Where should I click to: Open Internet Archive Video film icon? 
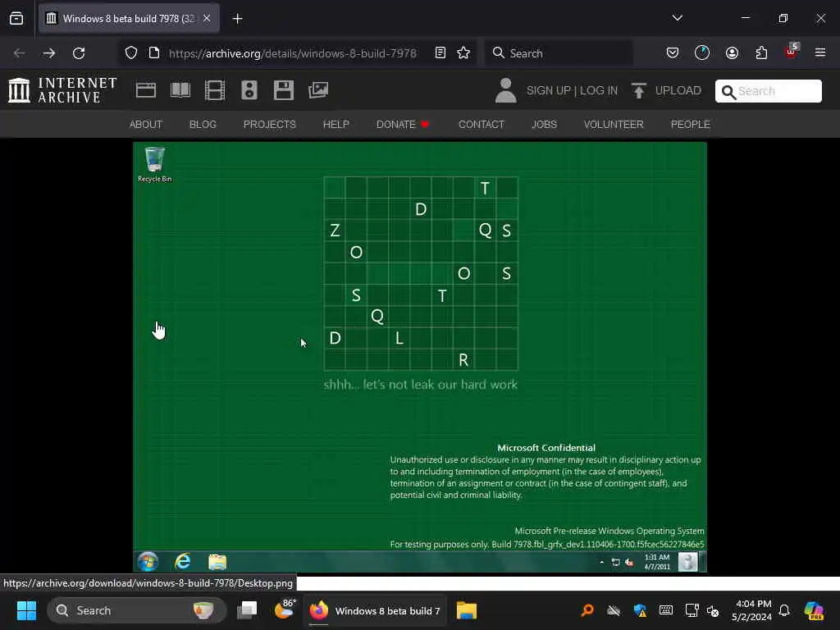[x=215, y=90]
